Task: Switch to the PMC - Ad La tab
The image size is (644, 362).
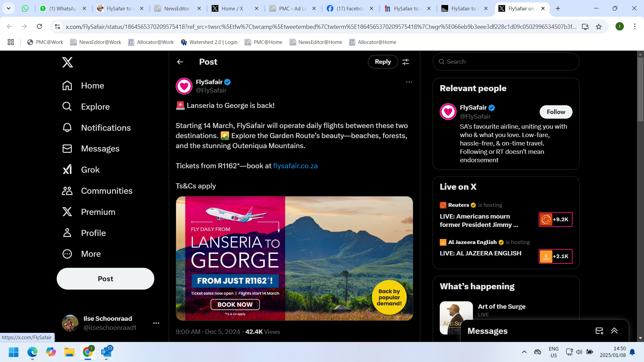Action: (x=292, y=8)
